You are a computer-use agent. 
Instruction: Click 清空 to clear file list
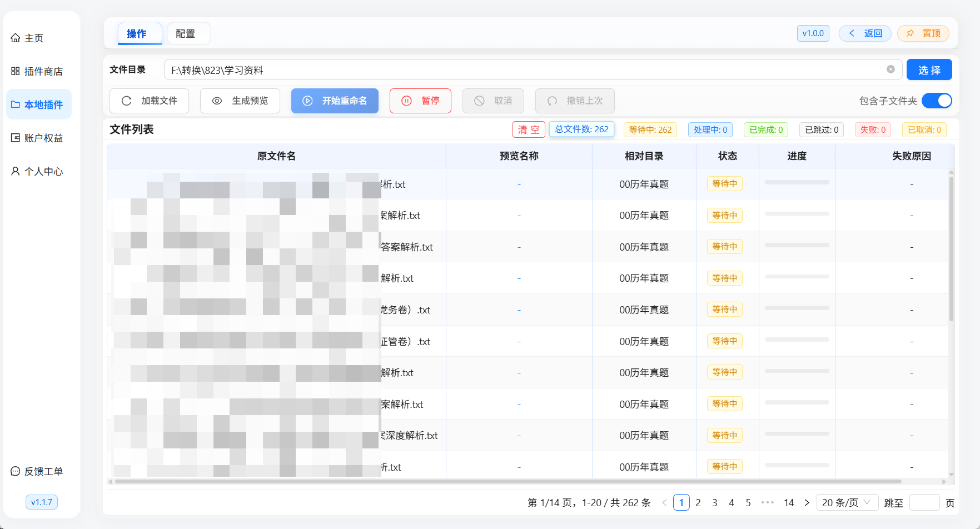click(x=529, y=129)
